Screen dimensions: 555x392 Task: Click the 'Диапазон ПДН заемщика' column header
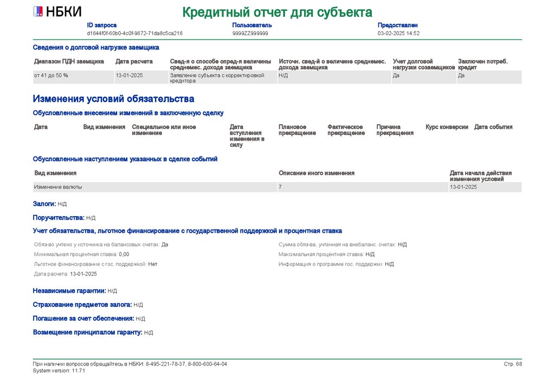click(x=69, y=62)
